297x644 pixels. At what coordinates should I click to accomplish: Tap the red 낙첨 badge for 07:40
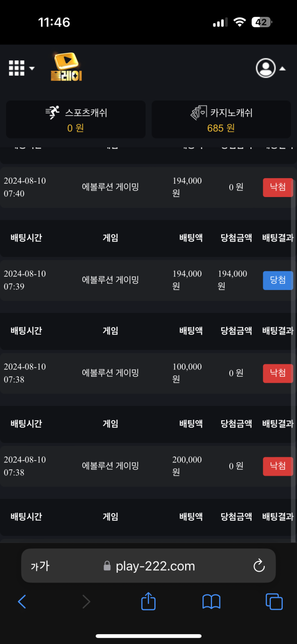pyautogui.click(x=278, y=188)
